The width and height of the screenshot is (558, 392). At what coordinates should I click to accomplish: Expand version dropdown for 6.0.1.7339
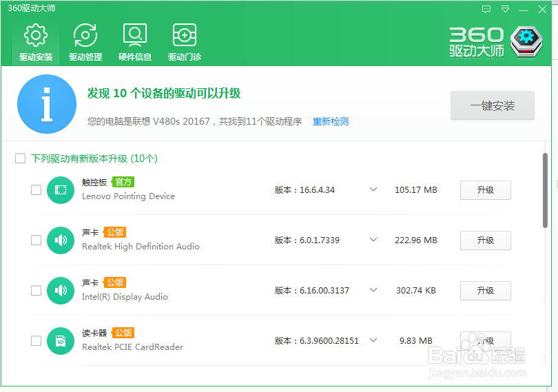tap(373, 240)
